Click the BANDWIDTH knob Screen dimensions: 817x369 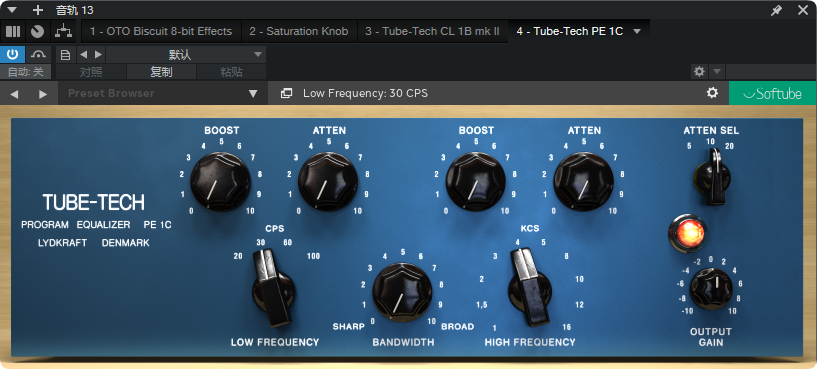coord(402,292)
